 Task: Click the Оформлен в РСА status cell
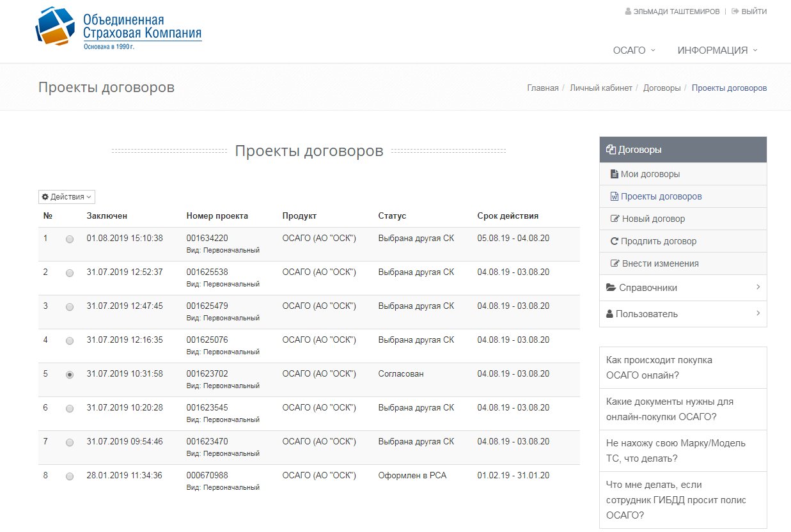click(412, 476)
